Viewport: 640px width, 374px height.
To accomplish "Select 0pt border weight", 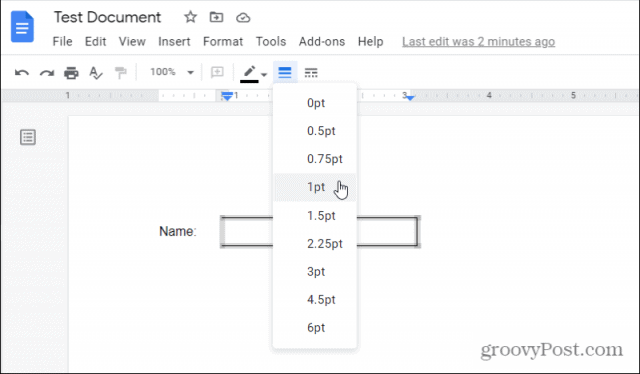I will coord(315,103).
